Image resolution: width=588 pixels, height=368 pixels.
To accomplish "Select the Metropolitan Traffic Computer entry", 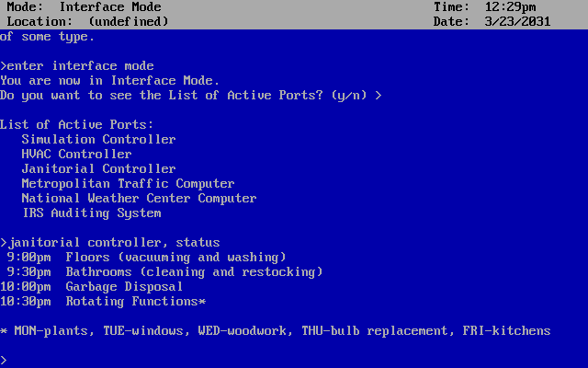I will point(128,184).
